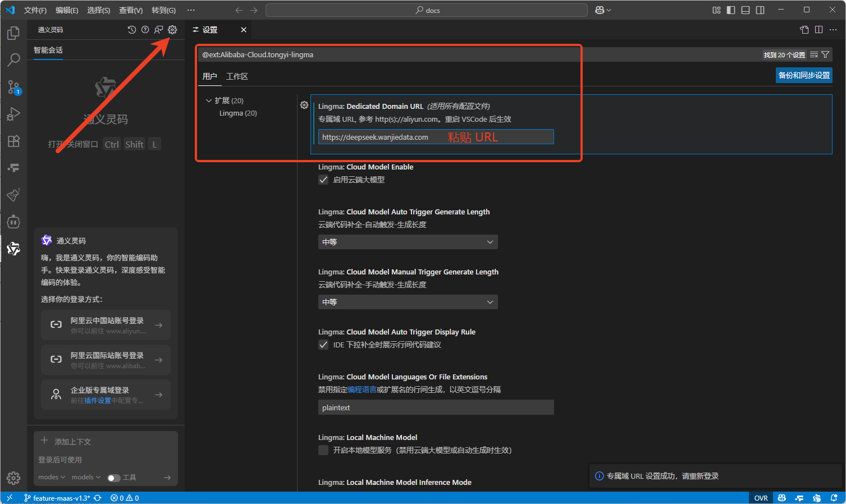Open the Customize Layout icon
846x504 pixels.
tap(716, 10)
